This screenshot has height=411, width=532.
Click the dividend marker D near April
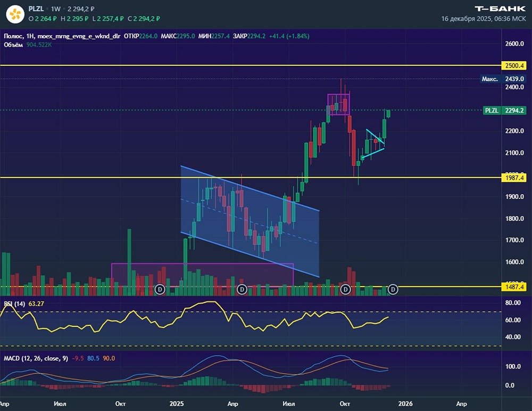coord(242,289)
